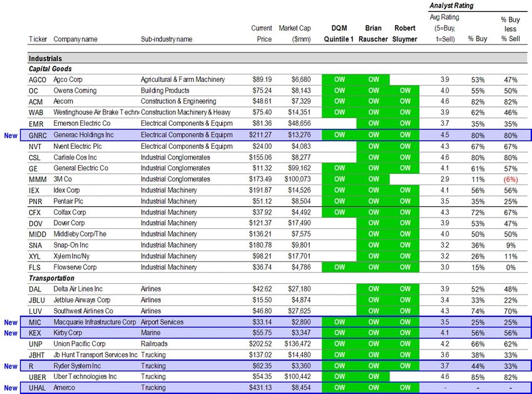Select Emerson Electric Co company name

point(82,123)
